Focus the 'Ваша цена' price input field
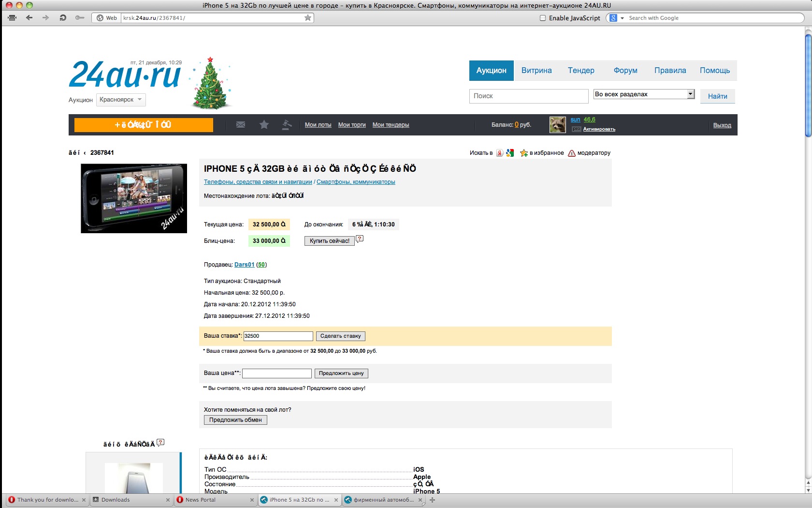Screen dimensions: 812x508 (x=277, y=374)
